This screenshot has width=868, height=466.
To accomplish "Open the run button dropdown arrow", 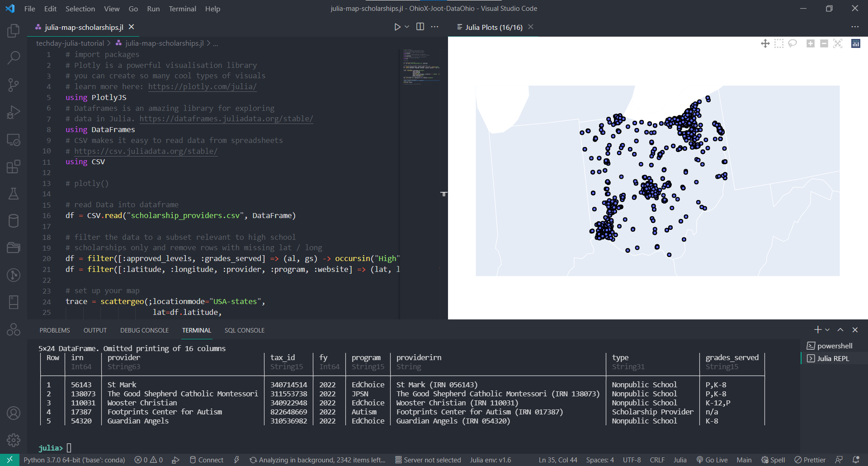I will (407, 27).
